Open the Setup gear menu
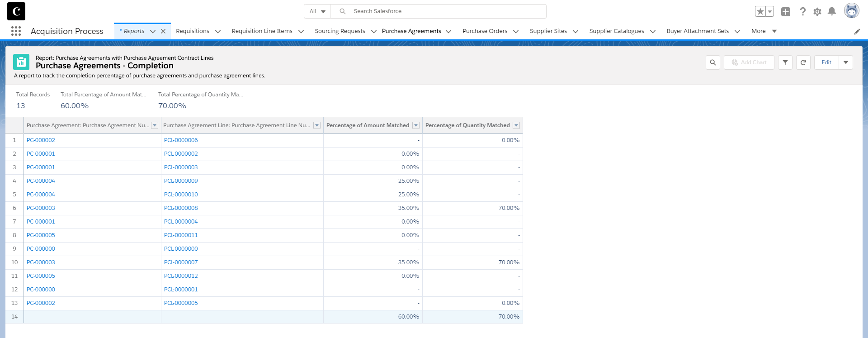The height and width of the screenshot is (338, 868). tap(817, 12)
